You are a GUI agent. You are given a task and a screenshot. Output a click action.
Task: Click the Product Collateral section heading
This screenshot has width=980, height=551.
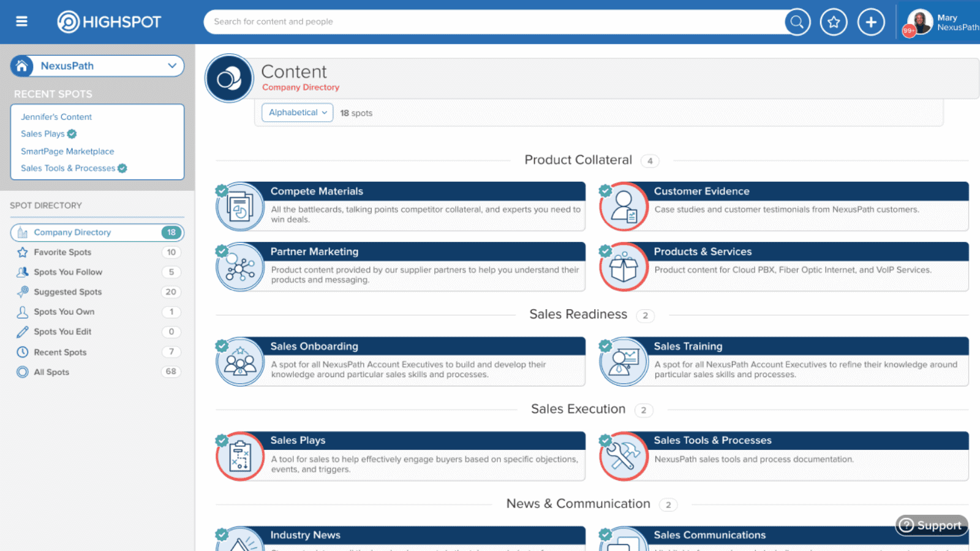point(578,160)
